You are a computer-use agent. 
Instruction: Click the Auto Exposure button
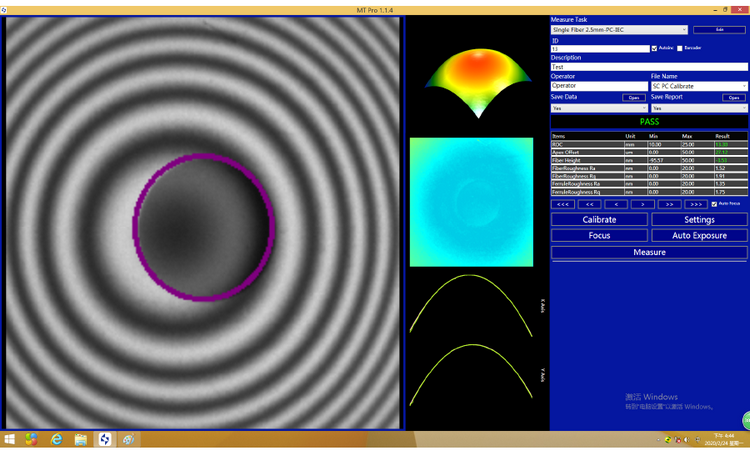click(699, 236)
